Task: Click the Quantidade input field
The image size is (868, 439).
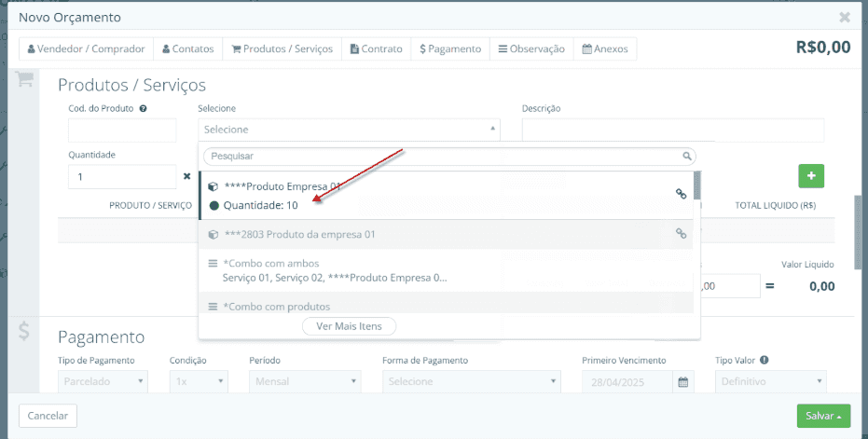Action: point(122,176)
